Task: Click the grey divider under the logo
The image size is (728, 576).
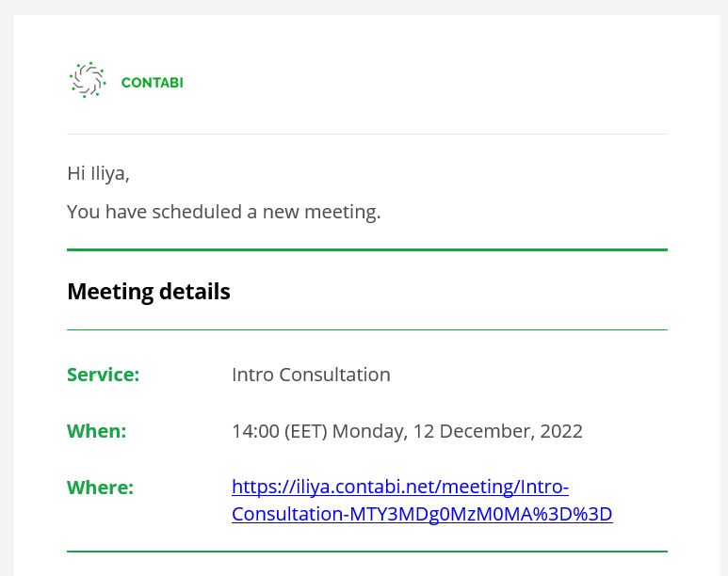Action: tap(367, 135)
